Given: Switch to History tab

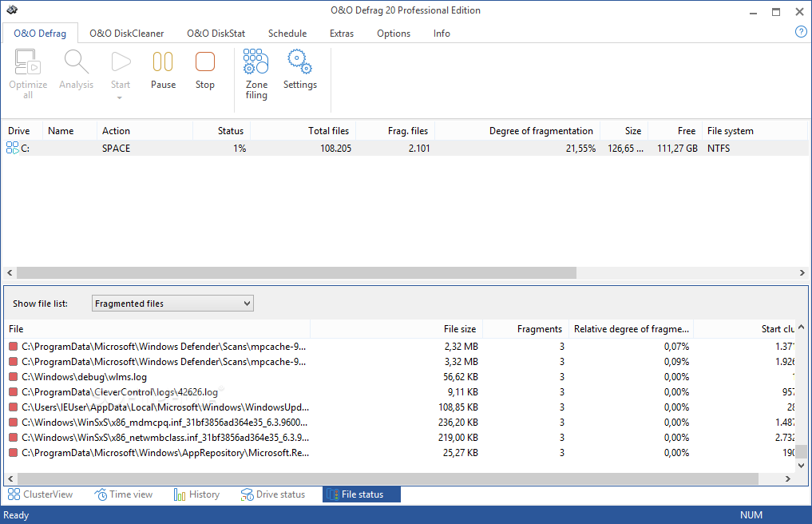Looking at the screenshot, I should click(x=196, y=494).
